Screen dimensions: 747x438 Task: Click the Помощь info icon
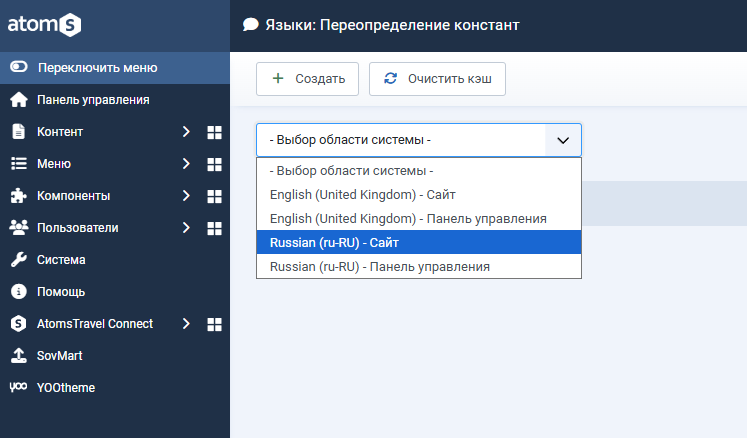tap(19, 291)
